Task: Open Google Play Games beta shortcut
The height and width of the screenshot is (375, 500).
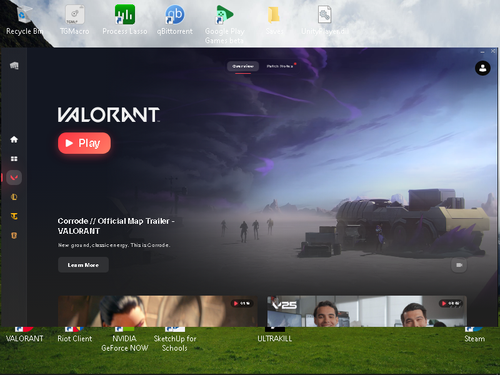Action: pyautogui.click(x=225, y=24)
